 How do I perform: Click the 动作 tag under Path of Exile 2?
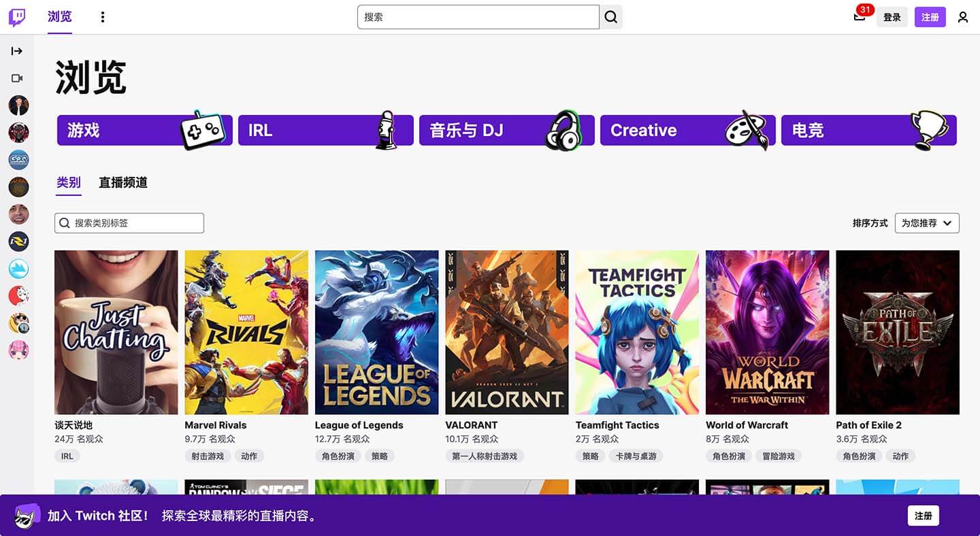pos(900,456)
